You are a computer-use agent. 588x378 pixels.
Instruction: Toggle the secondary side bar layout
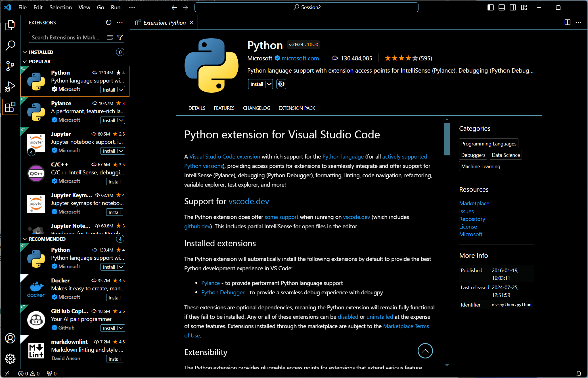513,7
